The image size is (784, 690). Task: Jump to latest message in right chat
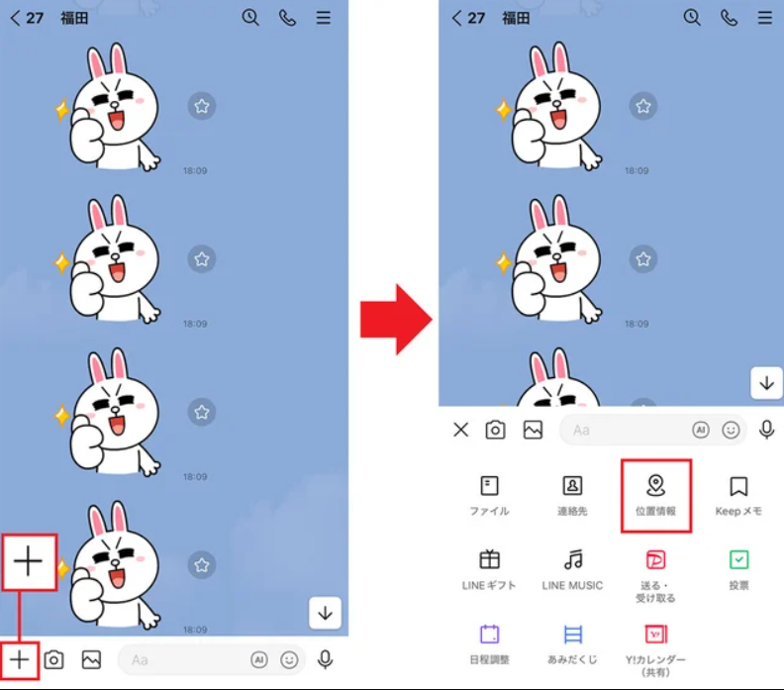(x=766, y=383)
